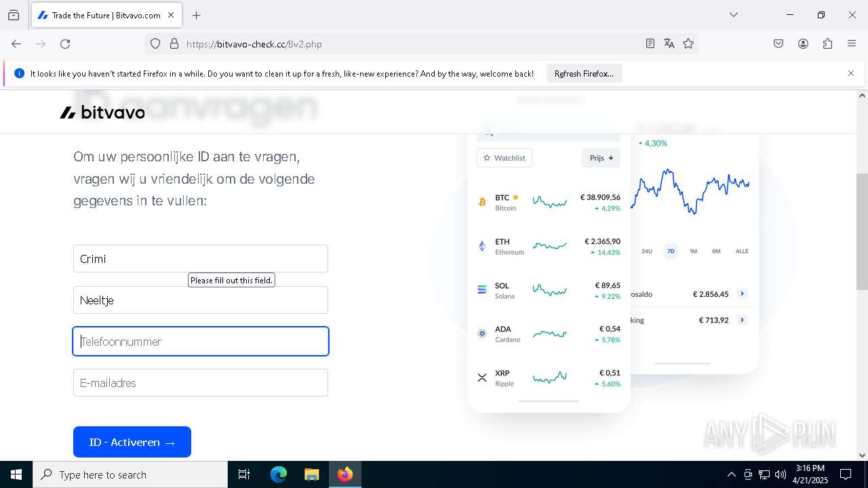Click the translate page icon
The height and width of the screenshot is (488, 868).
point(669,44)
